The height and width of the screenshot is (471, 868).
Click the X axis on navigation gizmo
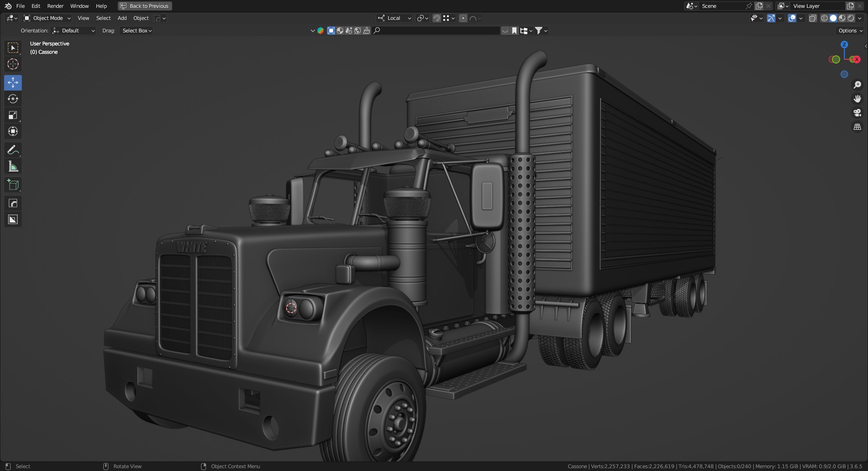pos(856,59)
